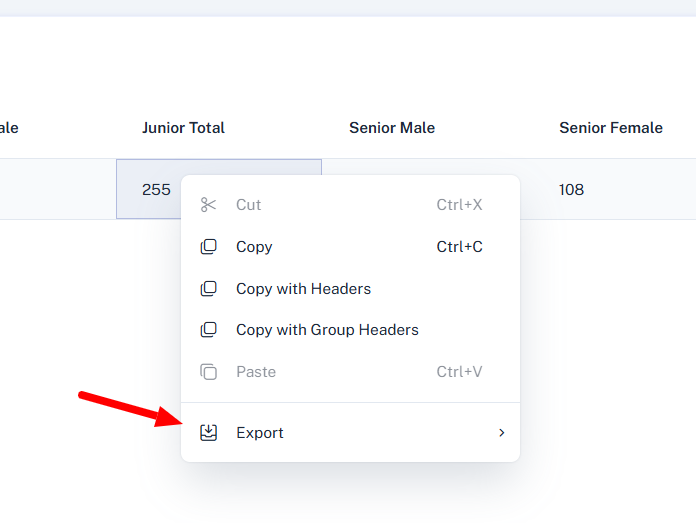Click the scissors Cut icon

click(x=208, y=205)
